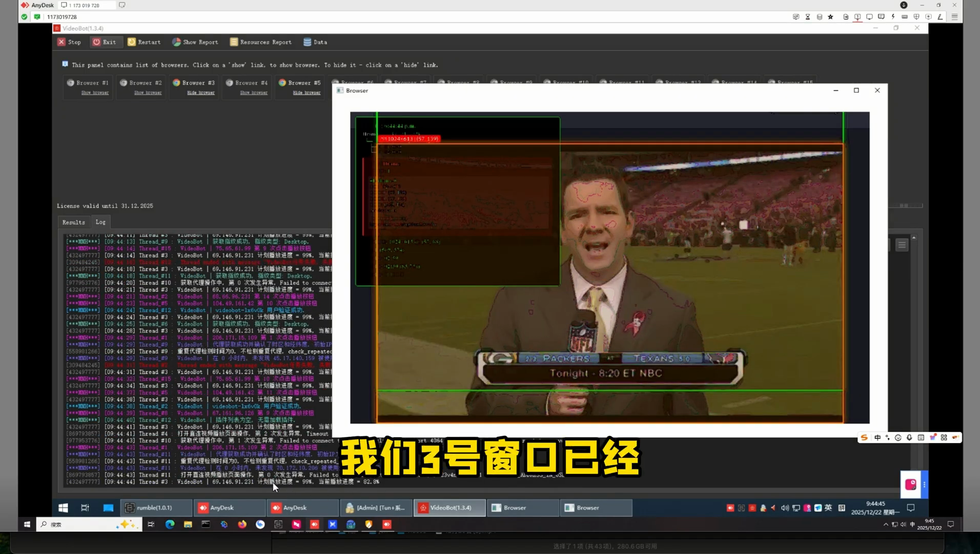Click the Browser #5 Chrome icon
This screenshot has width=980, height=554.
[282, 83]
